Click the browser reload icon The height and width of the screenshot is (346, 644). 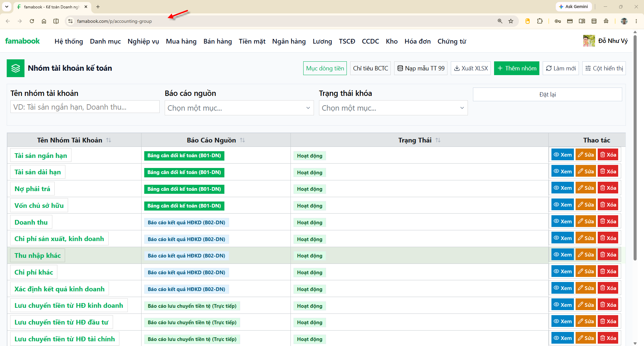tap(32, 21)
